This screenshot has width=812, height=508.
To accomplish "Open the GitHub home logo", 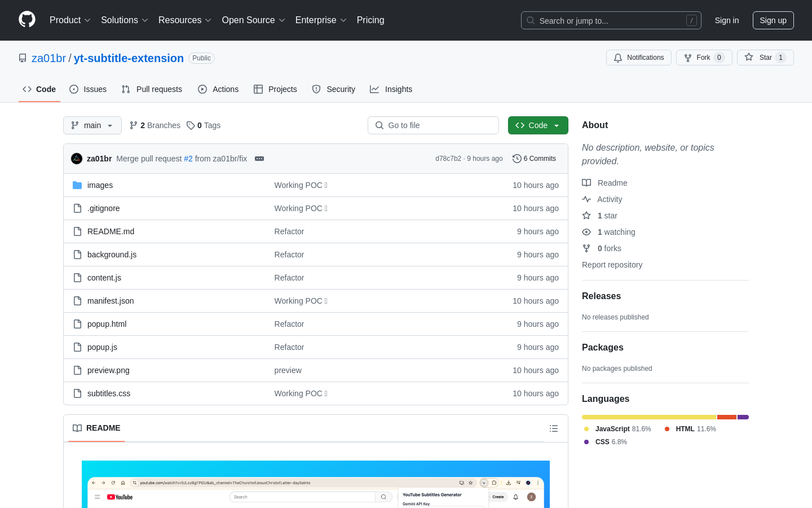I will [27, 20].
